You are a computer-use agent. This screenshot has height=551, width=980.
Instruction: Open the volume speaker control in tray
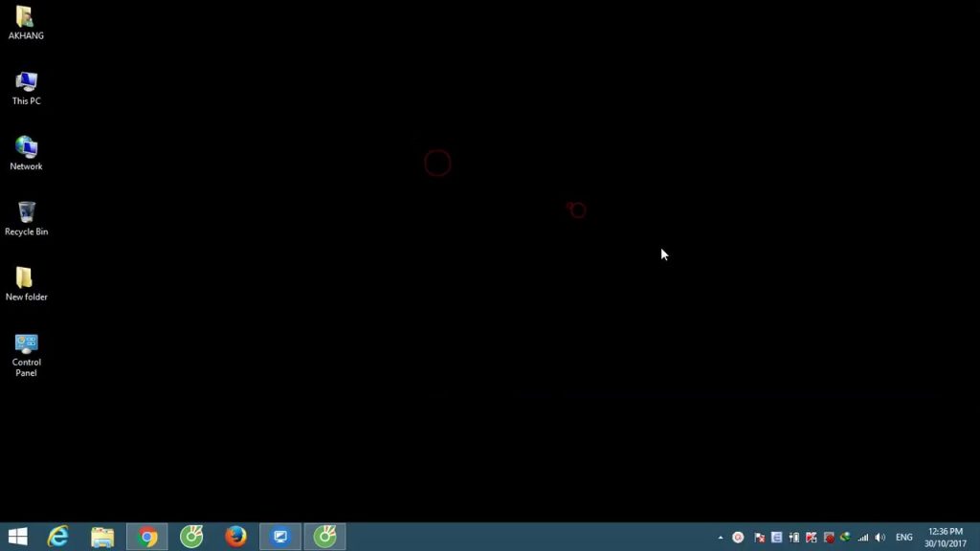[x=880, y=538]
